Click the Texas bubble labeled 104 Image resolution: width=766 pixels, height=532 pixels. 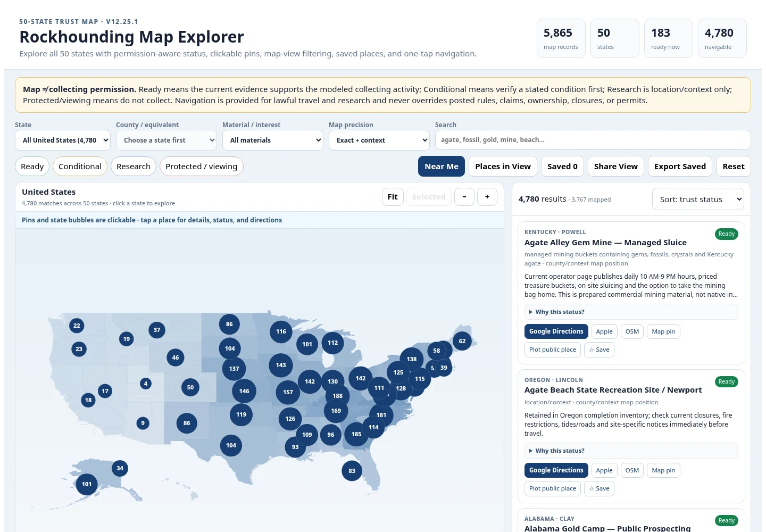tap(231, 445)
